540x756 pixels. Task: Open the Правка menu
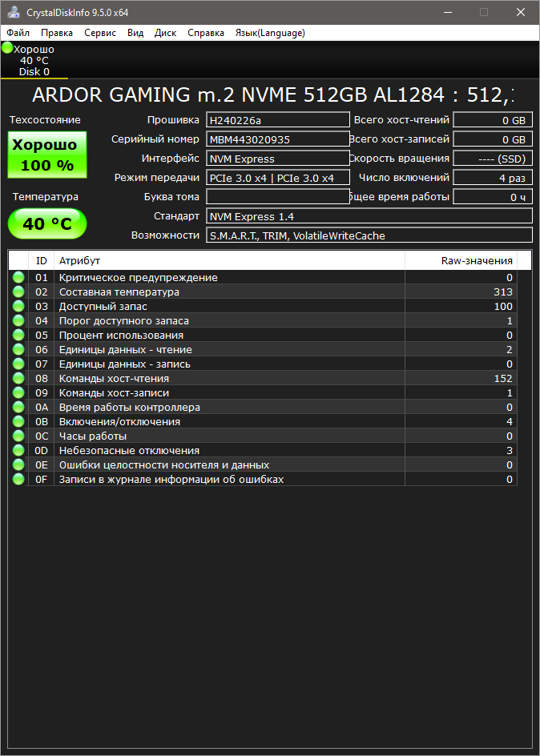pos(57,33)
